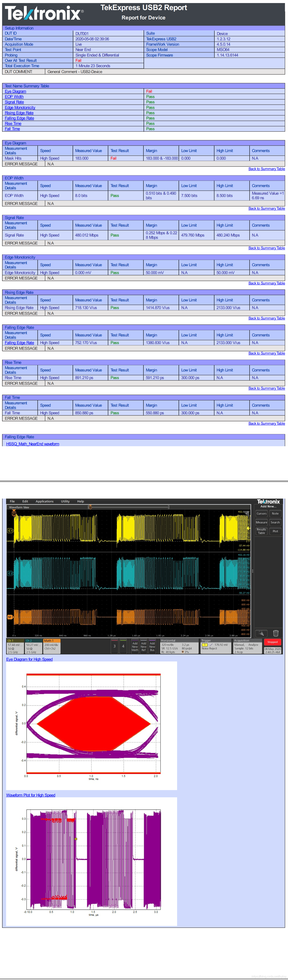Select the '891.210 ps' rise time value

coord(90,378)
